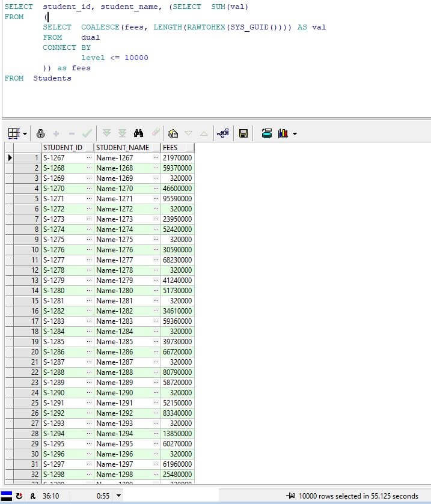Select fees value 95590000
The height and width of the screenshot is (504, 431).
pos(177,199)
